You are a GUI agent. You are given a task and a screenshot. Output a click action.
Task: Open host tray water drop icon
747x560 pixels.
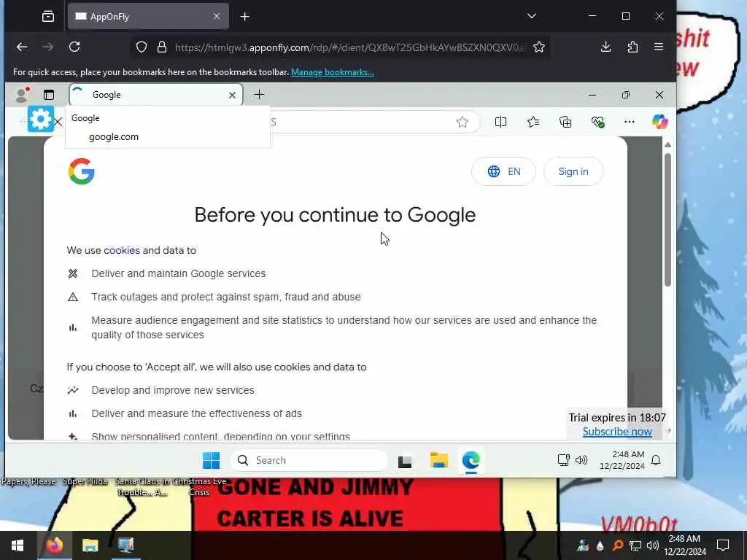600,545
